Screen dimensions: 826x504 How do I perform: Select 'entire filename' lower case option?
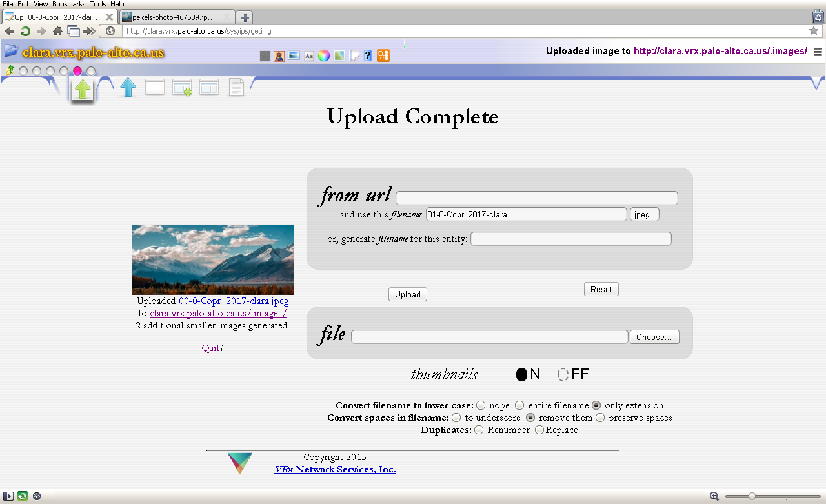pyautogui.click(x=519, y=405)
